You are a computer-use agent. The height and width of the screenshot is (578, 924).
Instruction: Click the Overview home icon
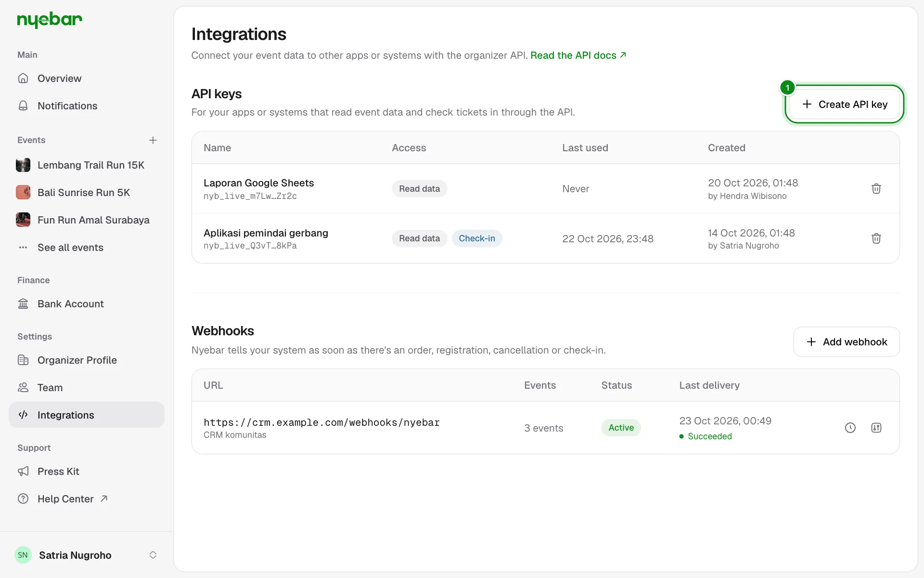pos(23,79)
